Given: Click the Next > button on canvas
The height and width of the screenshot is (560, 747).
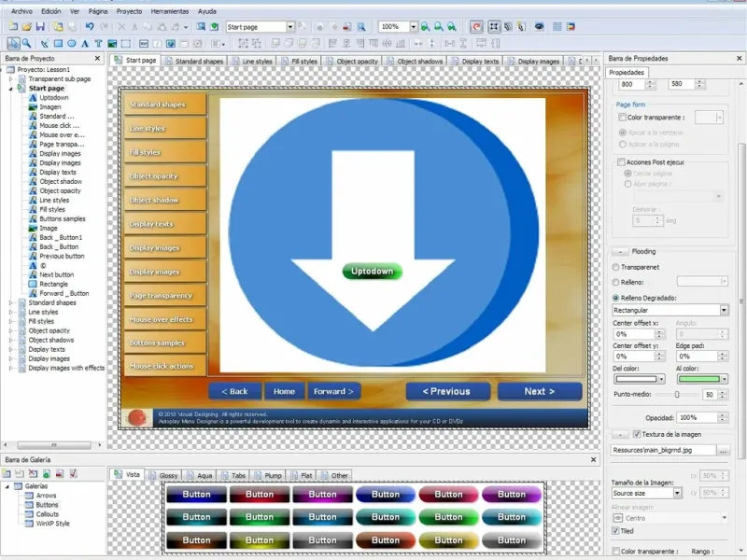Looking at the screenshot, I should tap(540, 391).
